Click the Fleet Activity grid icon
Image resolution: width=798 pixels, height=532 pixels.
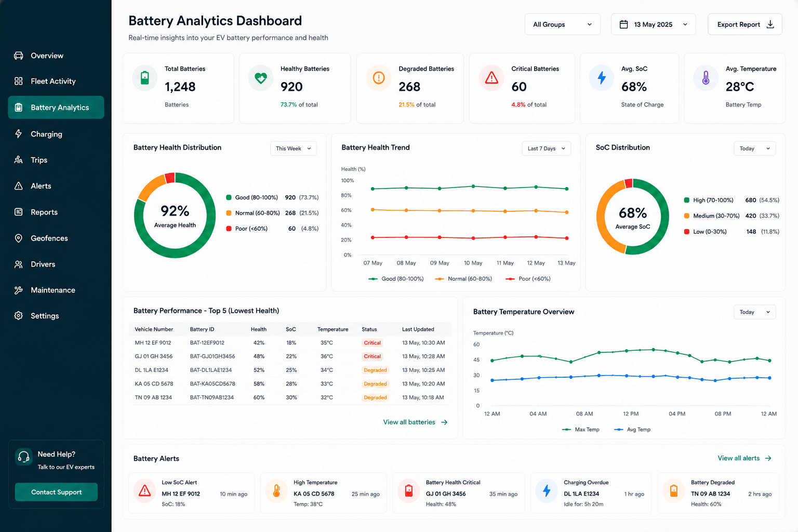[19, 81]
